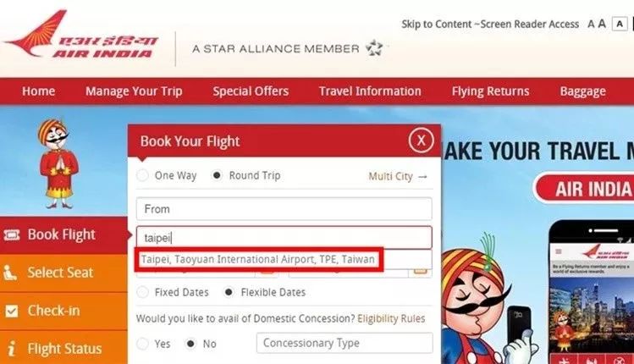Click the Multi City link
Viewport: 634px width, 364px height.
(x=398, y=176)
